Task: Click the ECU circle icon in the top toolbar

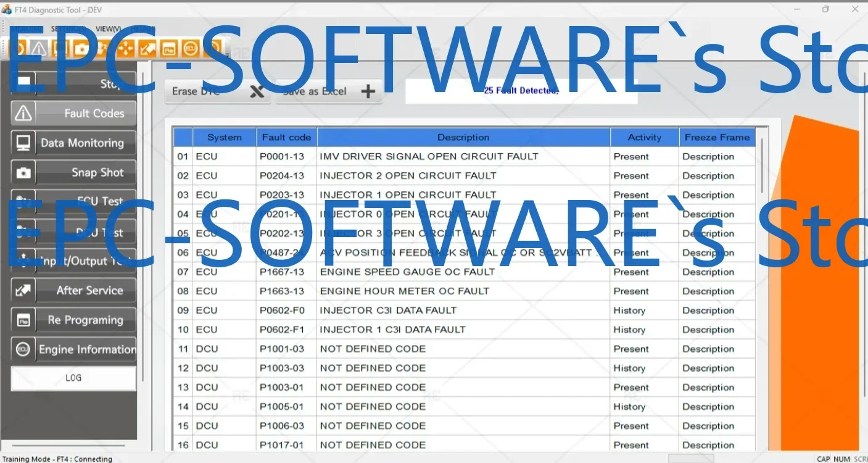Action: tap(191, 48)
